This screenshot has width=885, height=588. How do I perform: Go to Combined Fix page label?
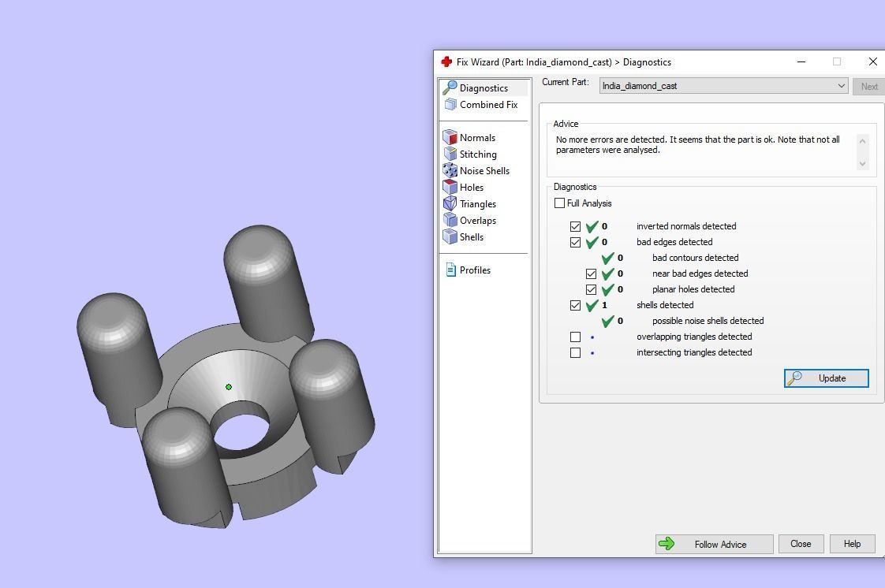488,104
